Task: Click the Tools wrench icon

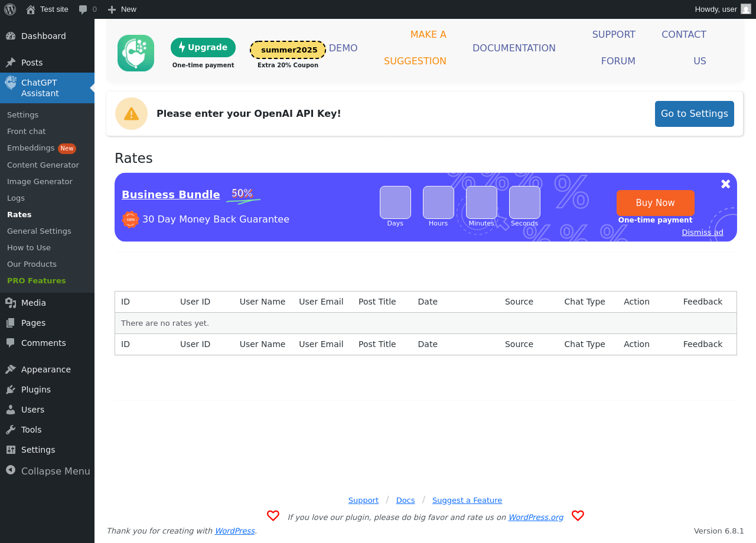Action: (x=11, y=430)
